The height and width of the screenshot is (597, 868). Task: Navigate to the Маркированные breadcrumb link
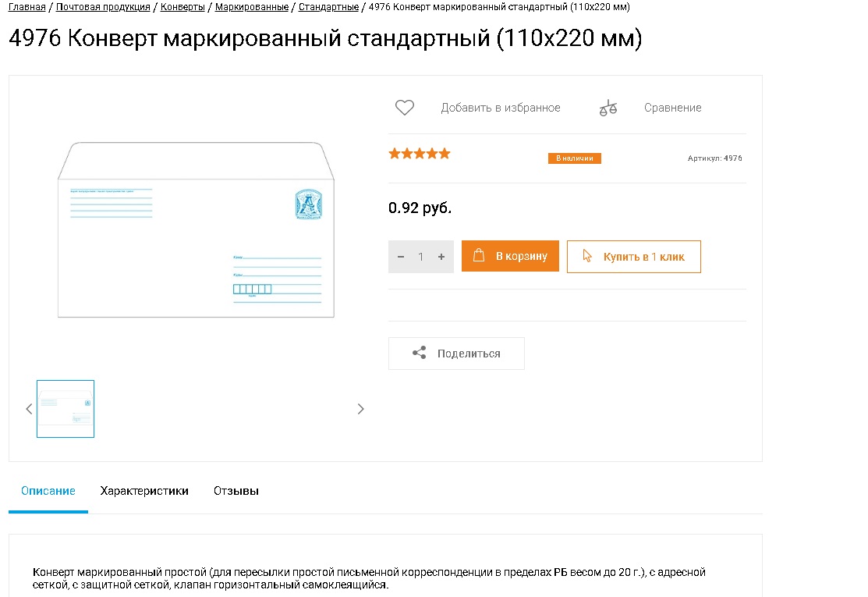point(252,7)
